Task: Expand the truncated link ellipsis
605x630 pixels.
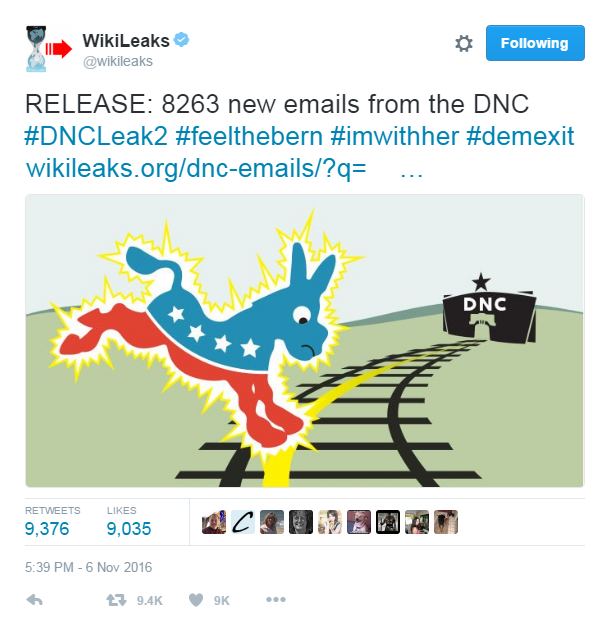Action: (412, 175)
